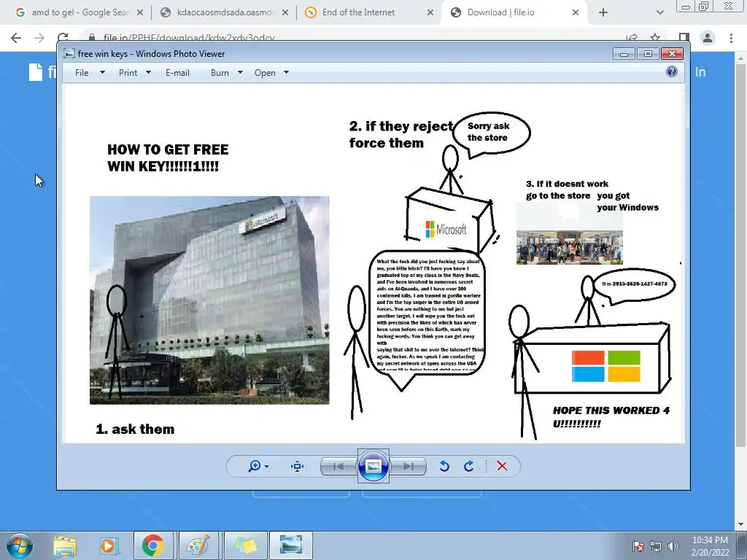747x560 pixels.
Task: Expand the Open dropdown arrow
Action: tap(286, 73)
